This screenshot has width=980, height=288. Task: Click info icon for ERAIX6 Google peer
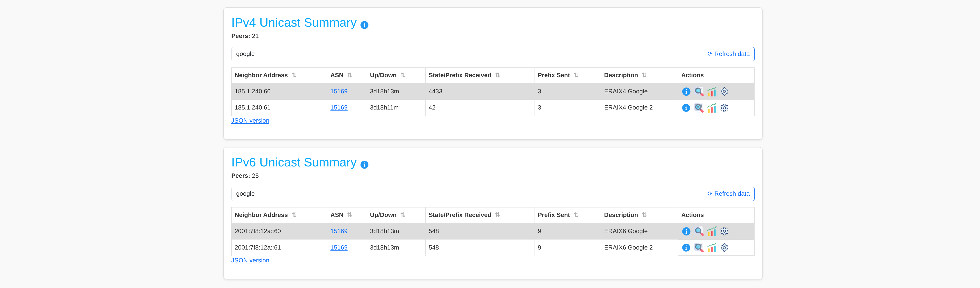tap(686, 231)
